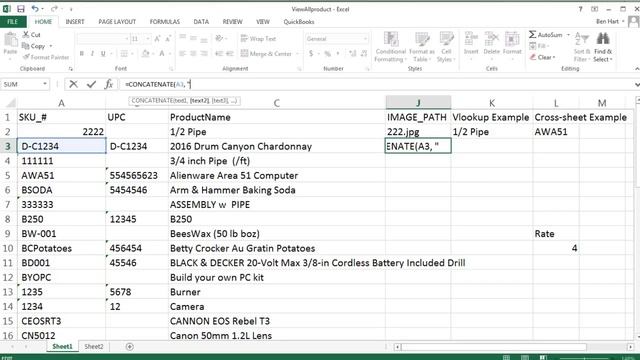This screenshot has width=640, height=360.
Task: Open Merge & Center dropdown arrow
Action: tap(297, 53)
